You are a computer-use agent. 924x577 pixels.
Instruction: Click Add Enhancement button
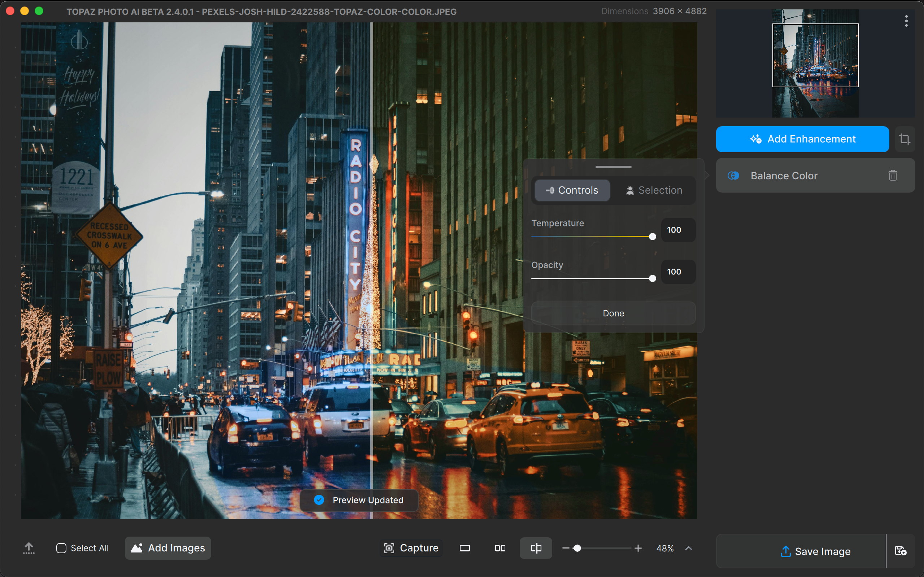click(802, 139)
